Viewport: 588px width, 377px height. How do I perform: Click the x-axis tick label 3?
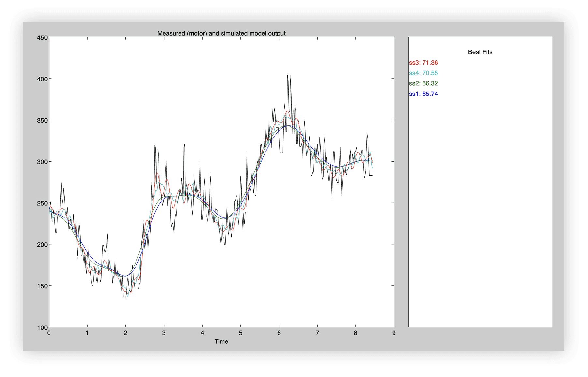[164, 333]
